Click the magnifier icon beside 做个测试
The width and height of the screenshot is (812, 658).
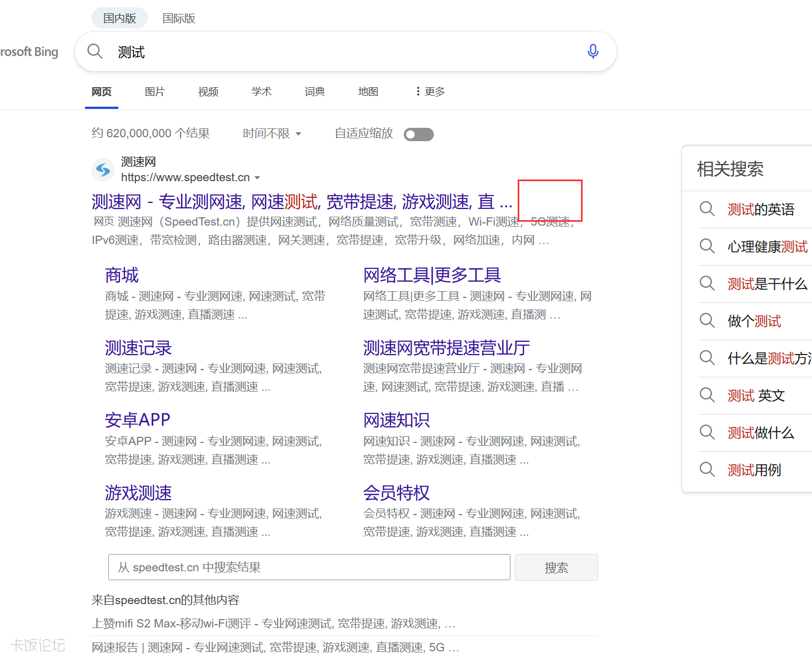(707, 321)
